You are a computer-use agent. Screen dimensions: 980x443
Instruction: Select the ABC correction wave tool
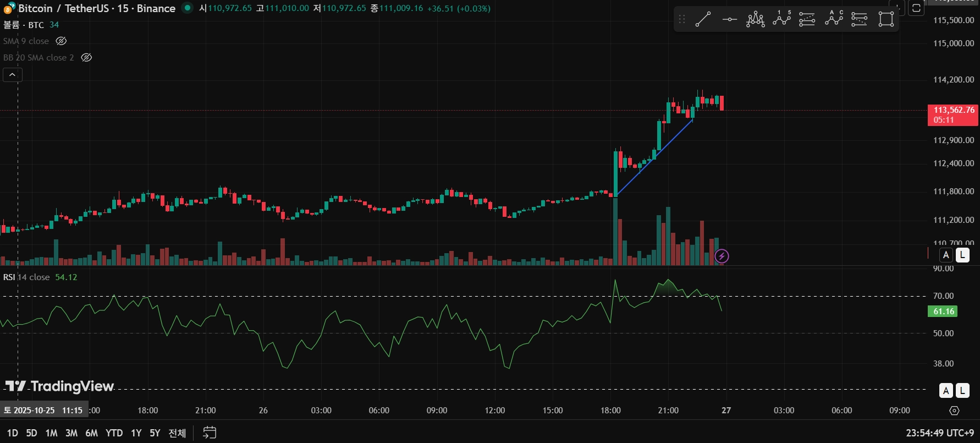(x=833, y=19)
